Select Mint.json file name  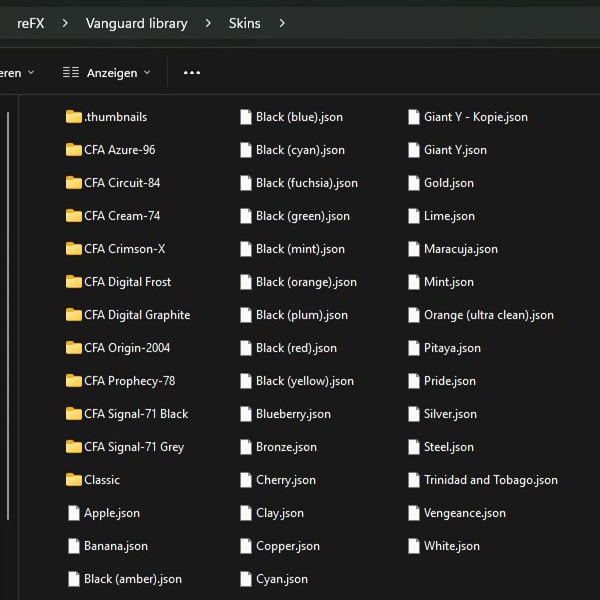coord(449,282)
